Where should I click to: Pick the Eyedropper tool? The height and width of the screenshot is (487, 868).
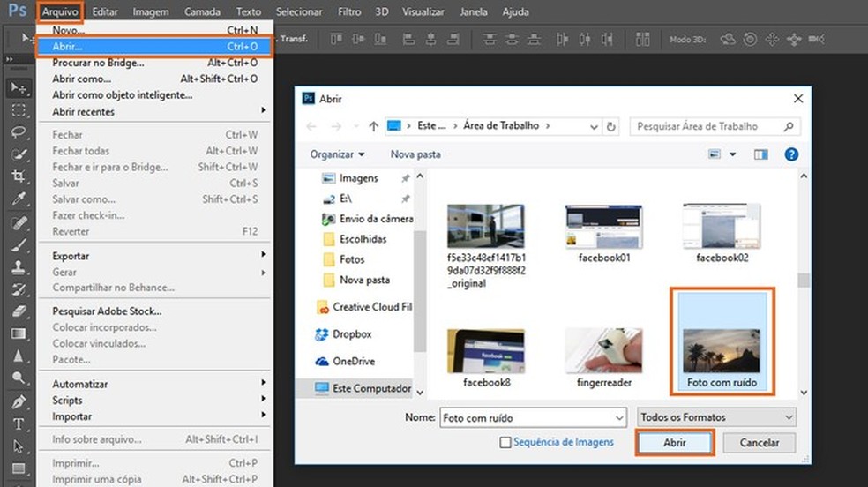click(x=19, y=199)
